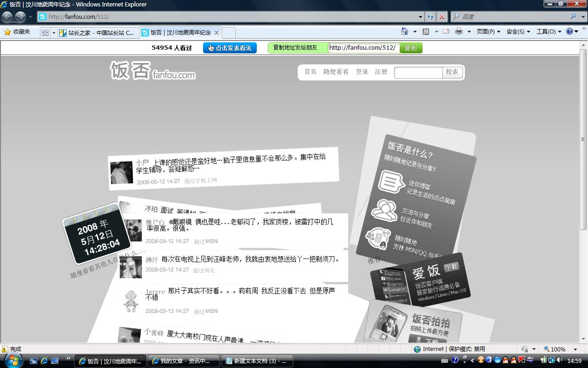Click the 随便看看 nav link
The width and height of the screenshot is (588, 368).
336,72
